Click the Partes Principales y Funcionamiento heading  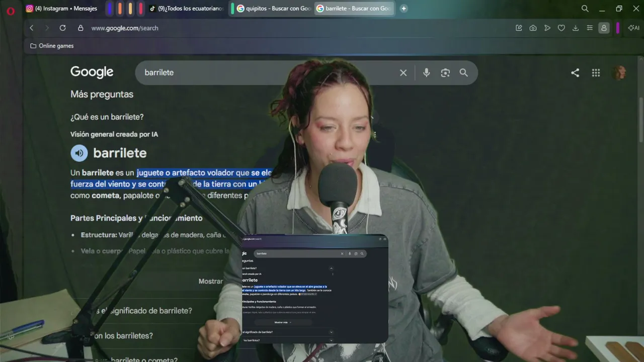pos(136,218)
